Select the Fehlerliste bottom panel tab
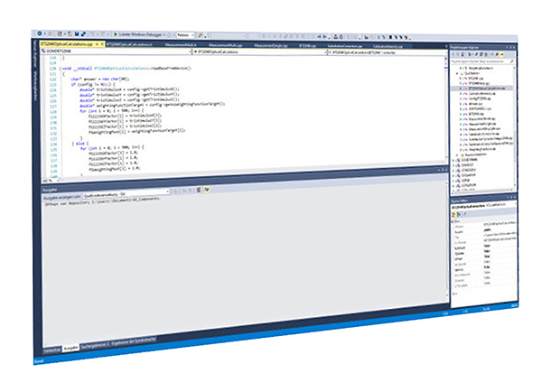 pyautogui.click(x=51, y=348)
